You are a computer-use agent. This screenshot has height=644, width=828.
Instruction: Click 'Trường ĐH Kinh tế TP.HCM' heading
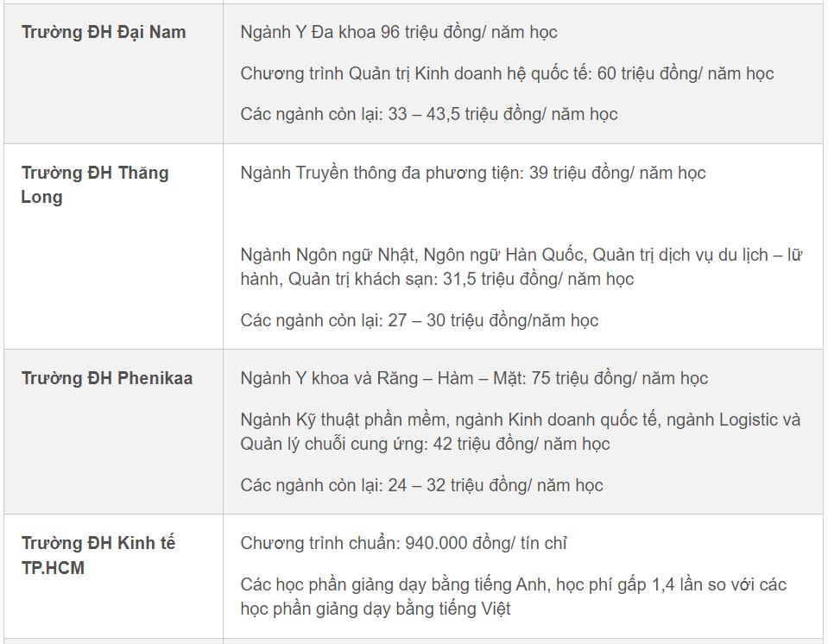(98, 555)
